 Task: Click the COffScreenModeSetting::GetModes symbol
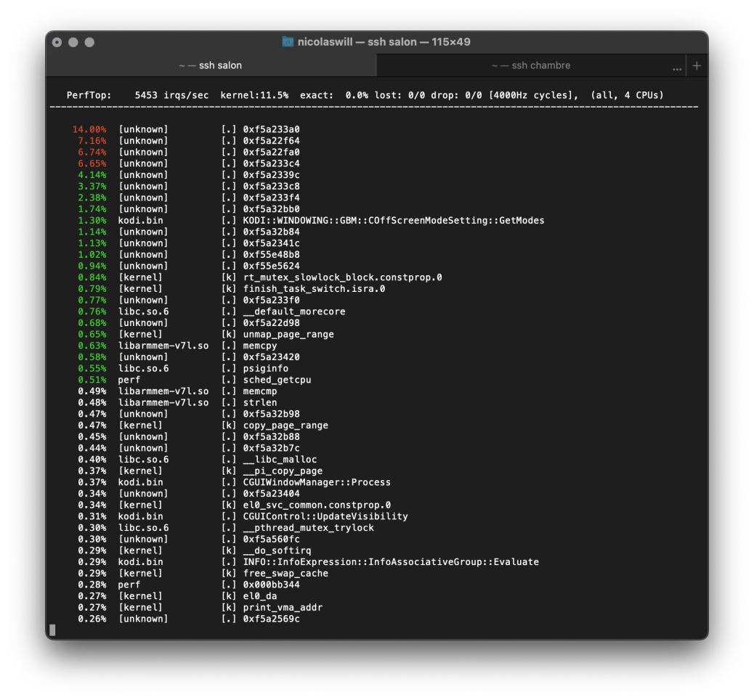pos(393,220)
